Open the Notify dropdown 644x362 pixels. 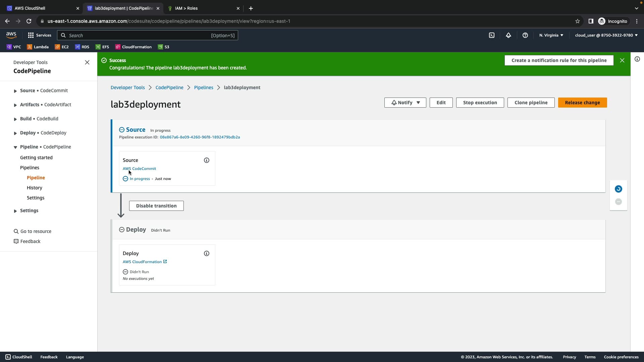tap(405, 103)
